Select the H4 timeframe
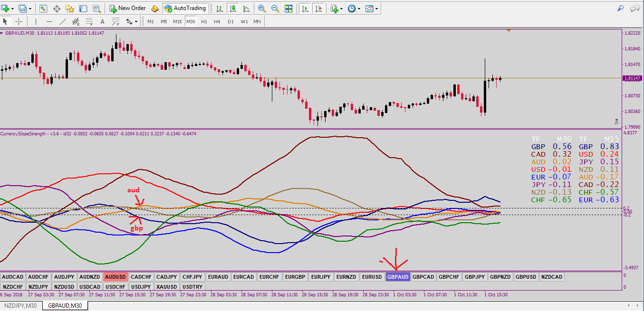This screenshot has width=644, height=311. pyautogui.click(x=217, y=21)
